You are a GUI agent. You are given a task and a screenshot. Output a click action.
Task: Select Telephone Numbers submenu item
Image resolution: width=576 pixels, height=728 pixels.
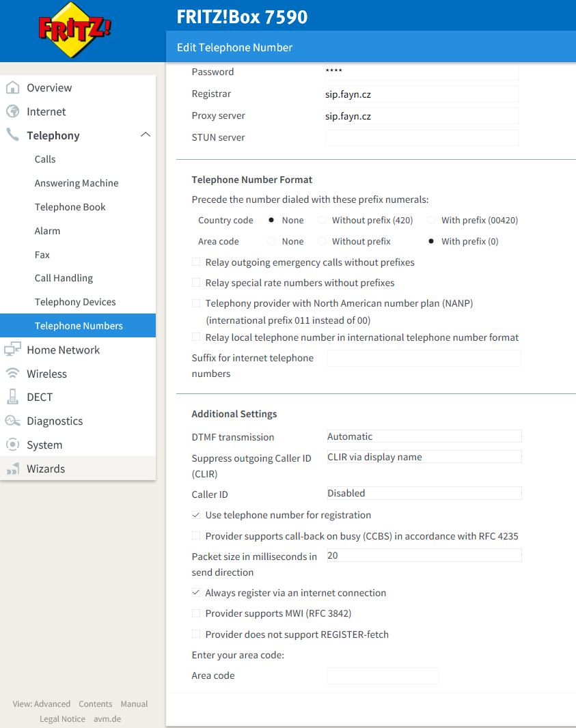click(x=78, y=326)
